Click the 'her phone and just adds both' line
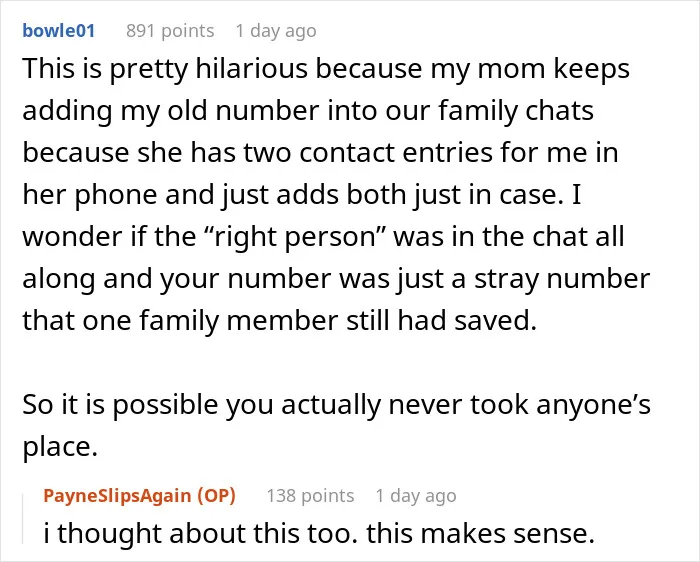This screenshot has width=700, height=562. [x=302, y=195]
